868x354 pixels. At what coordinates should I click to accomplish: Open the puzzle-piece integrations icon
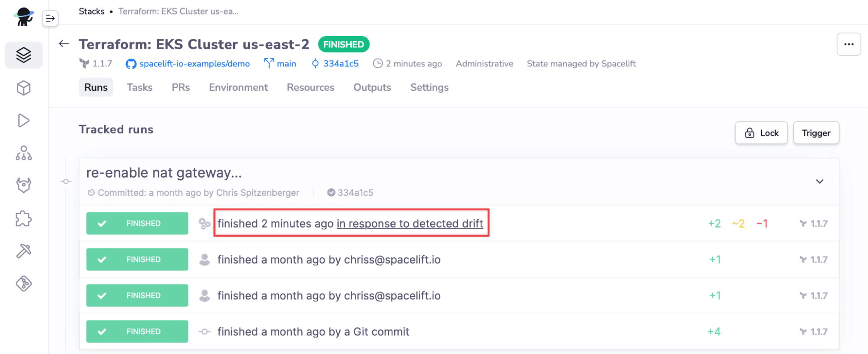(23, 218)
